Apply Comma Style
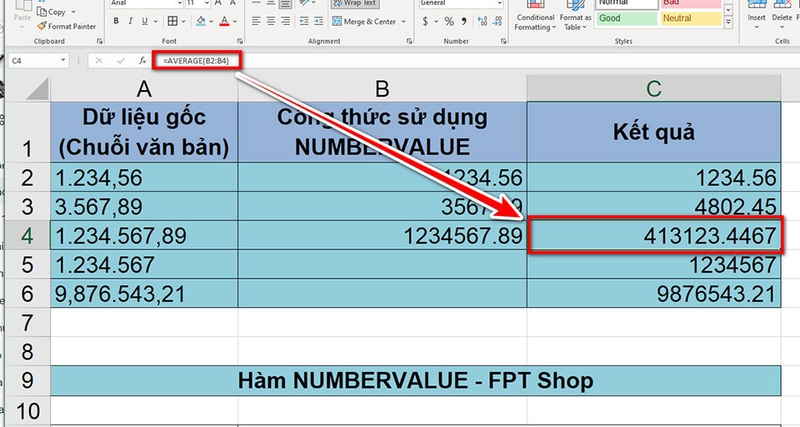 point(464,21)
